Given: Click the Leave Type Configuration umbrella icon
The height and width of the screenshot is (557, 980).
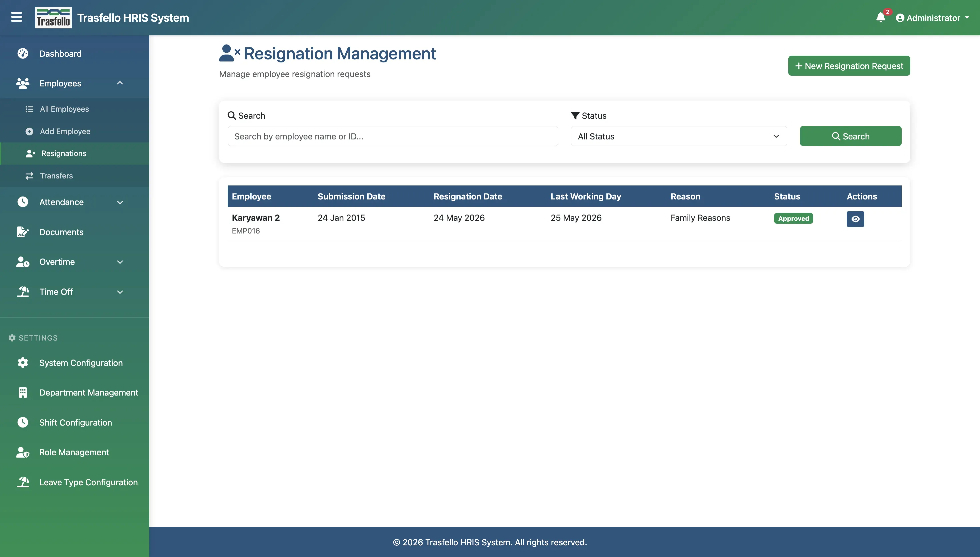Looking at the screenshot, I should click(x=23, y=482).
